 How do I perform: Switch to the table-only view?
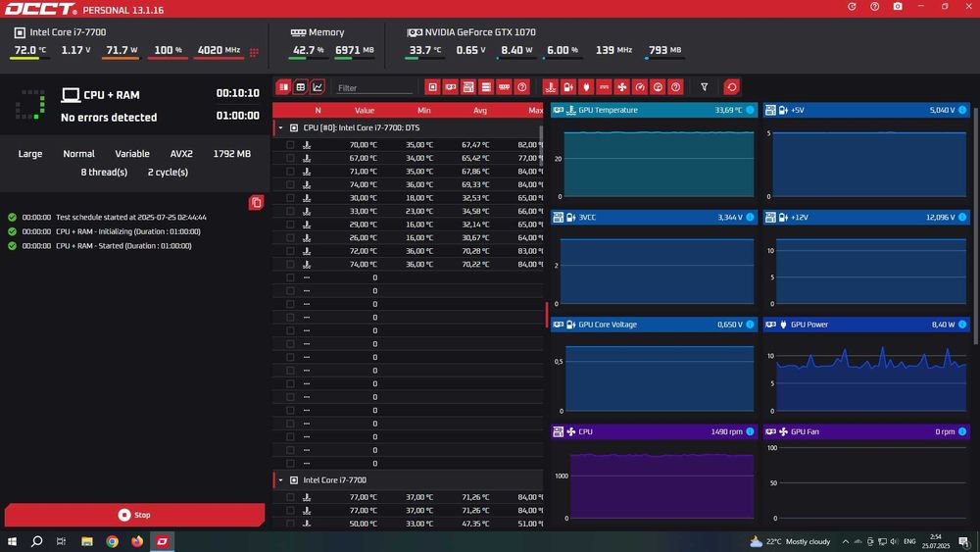301,87
